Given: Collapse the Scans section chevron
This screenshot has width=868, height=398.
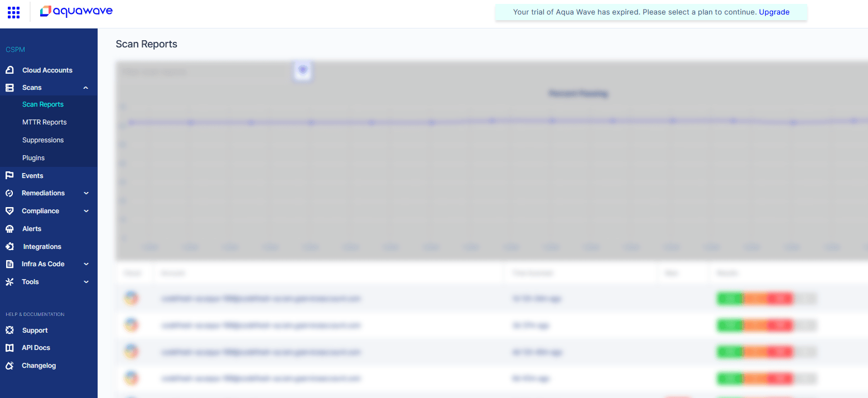Looking at the screenshot, I should [86, 88].
